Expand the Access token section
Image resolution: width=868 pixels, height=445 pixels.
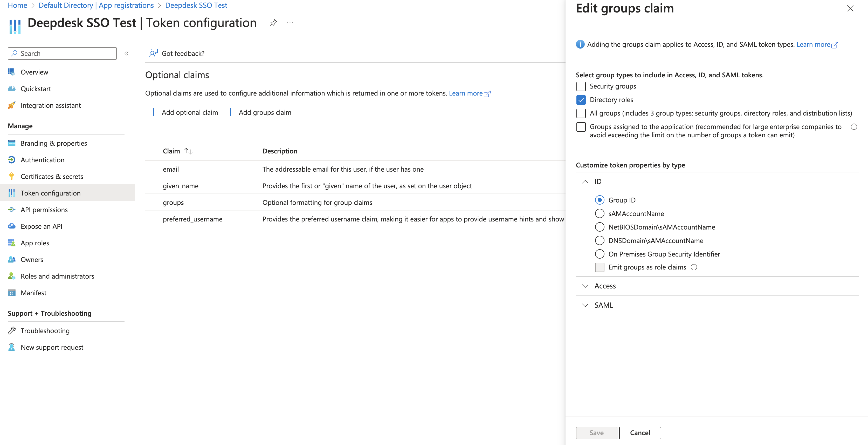pyautogui.click(x=585, y=286)
